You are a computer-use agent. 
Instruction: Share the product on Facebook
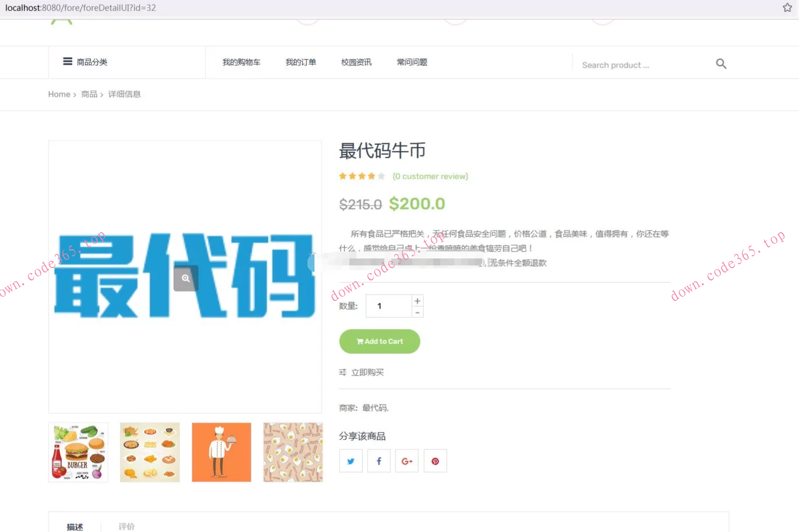[x=379, y=460]
